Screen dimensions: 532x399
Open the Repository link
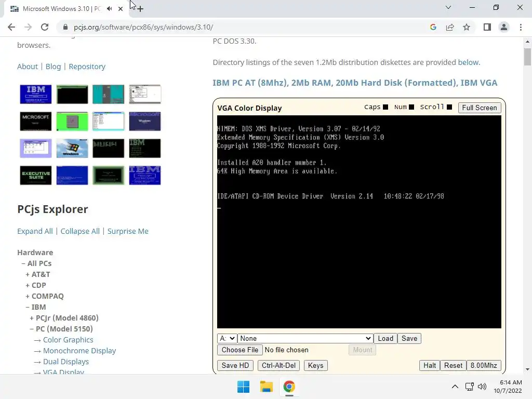(87, 66)
